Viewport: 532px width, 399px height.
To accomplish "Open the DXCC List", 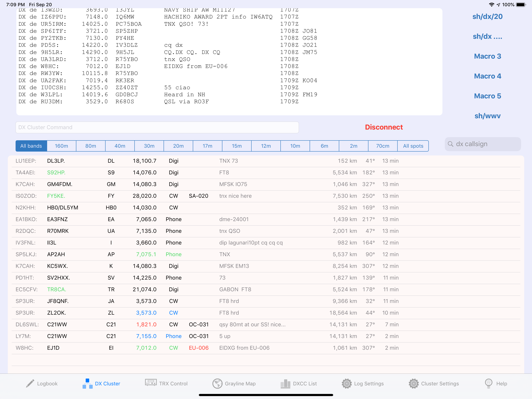I will point(285,383).
